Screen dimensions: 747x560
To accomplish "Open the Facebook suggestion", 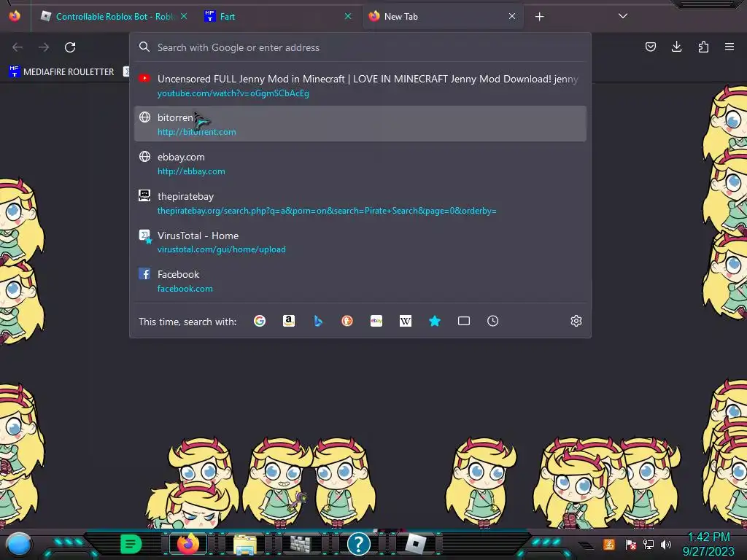I will tap(360, 281).
